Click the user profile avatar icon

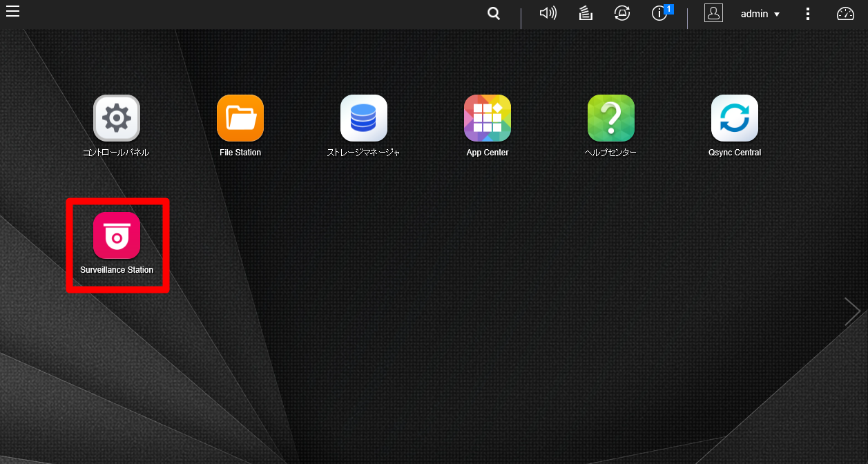[x=713, y=12]
